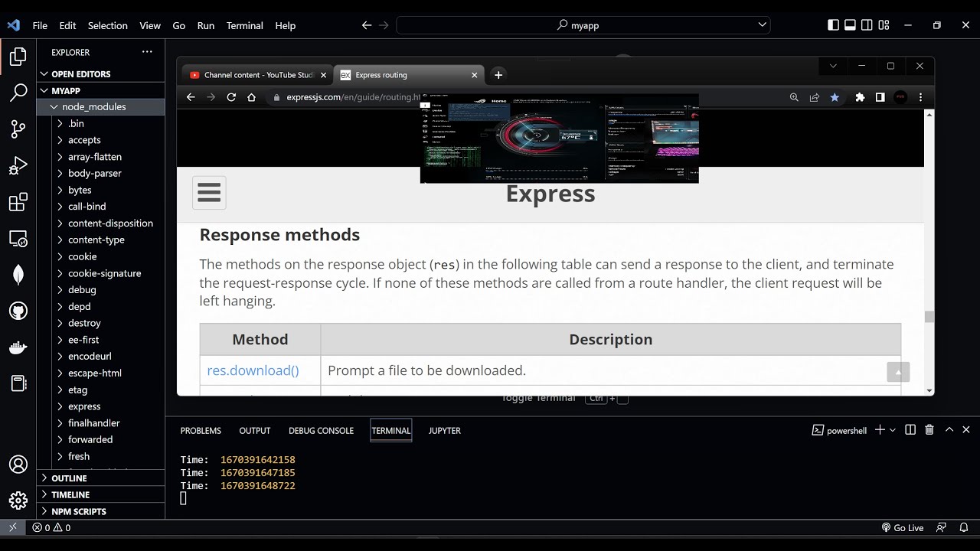Viewport: 980px width, 551px height.
Task: Open the Accounts menu icon
Action: point(18,465)
